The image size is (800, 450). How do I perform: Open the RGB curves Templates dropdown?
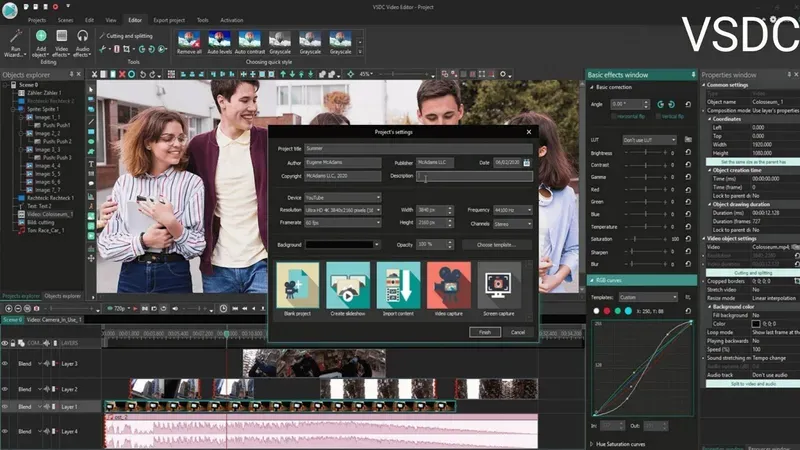click(648, 297)
